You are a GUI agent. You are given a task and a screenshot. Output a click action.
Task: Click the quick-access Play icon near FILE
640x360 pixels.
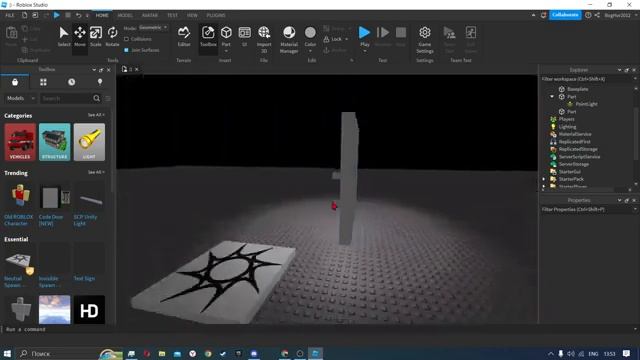(x=57, y=15)
